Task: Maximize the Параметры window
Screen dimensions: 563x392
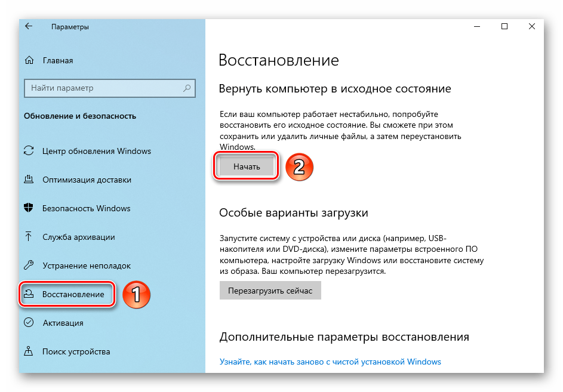Action: (504, 27)
